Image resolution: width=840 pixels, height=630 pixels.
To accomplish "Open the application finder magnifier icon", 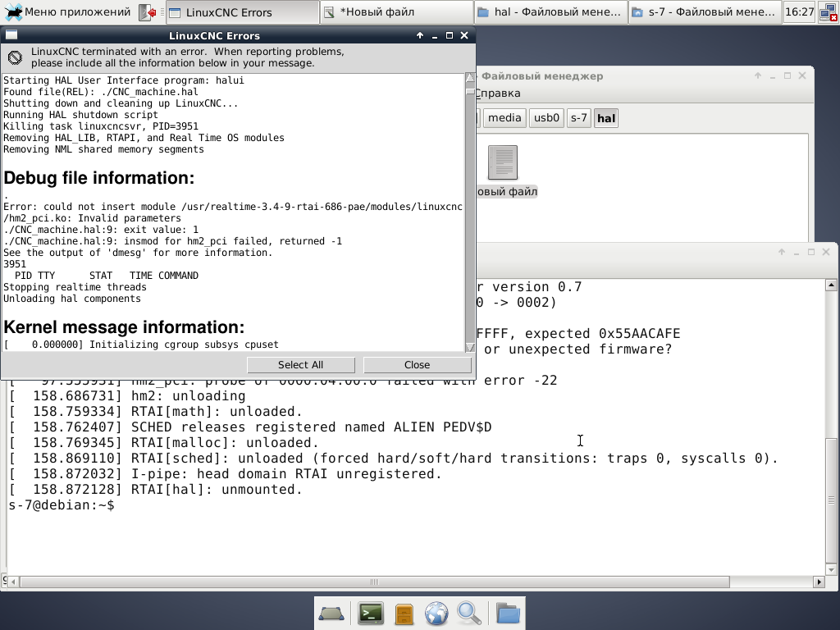I will pos(469,614).
